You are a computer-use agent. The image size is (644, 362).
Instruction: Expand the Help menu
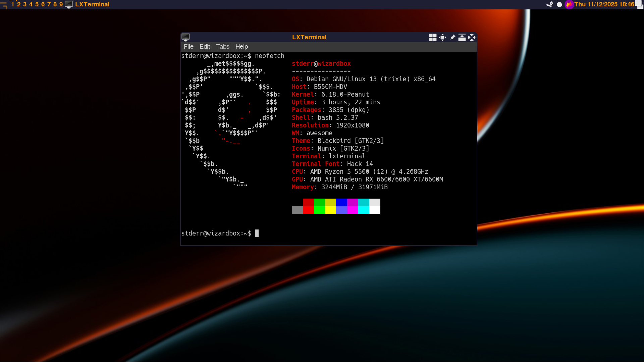pyautogui.click(x=241, y=47)
